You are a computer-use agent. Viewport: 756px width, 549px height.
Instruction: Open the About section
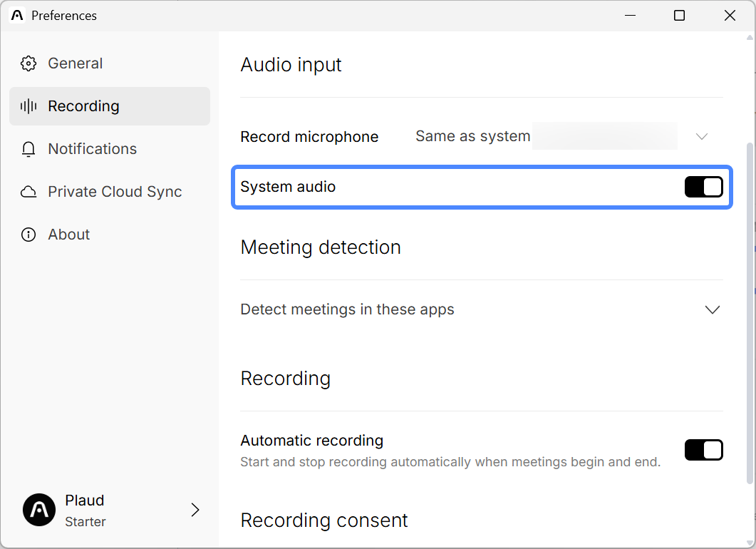point(110,235)
